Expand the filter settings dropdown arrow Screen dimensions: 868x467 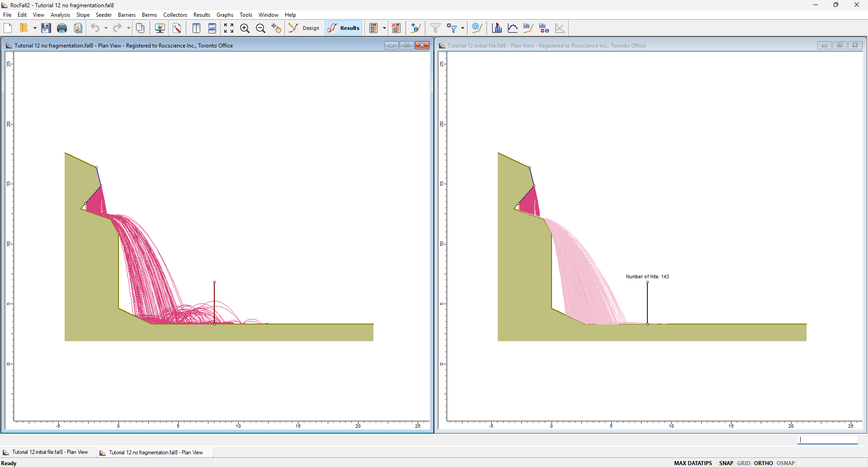pyautogui.click(x=462, y=28)
